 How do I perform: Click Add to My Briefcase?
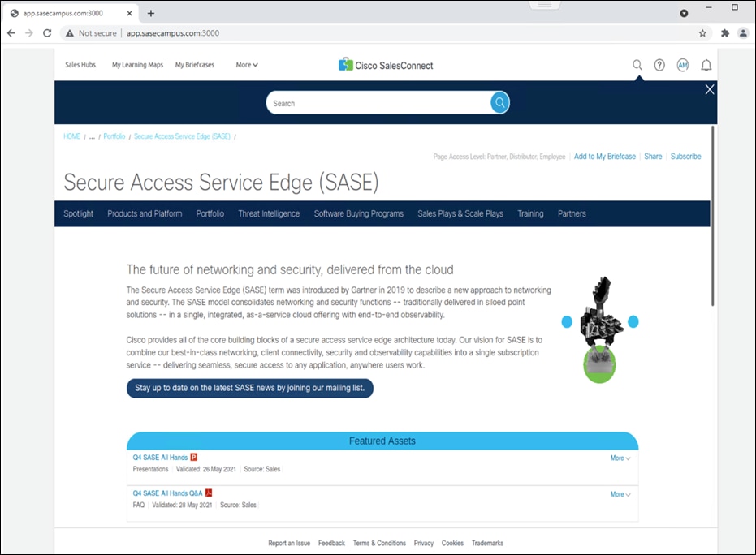pos(605,156)
